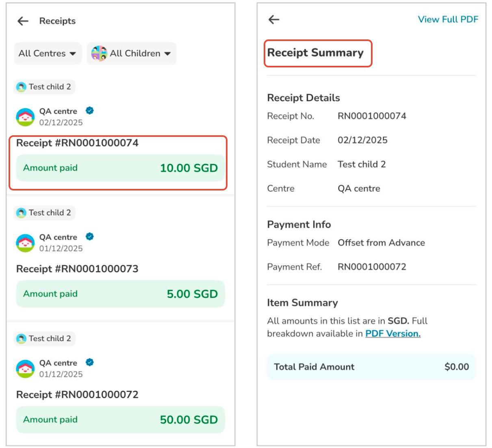Open receipt #RN0001000074

pyautogui.click(x=77, y=143)
